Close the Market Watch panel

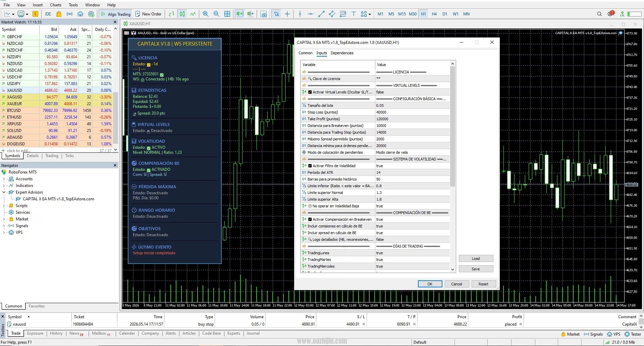tap(115, 22)
